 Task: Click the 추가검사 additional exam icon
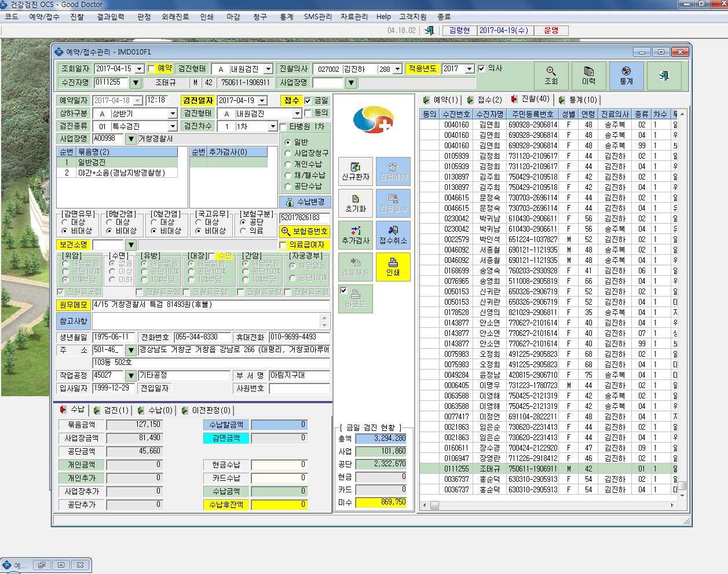tap(355, 235)
